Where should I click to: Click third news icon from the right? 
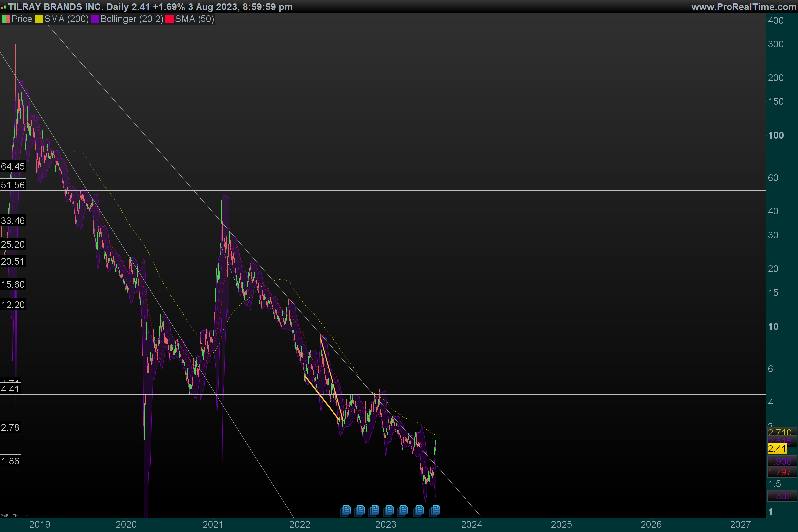403,510
